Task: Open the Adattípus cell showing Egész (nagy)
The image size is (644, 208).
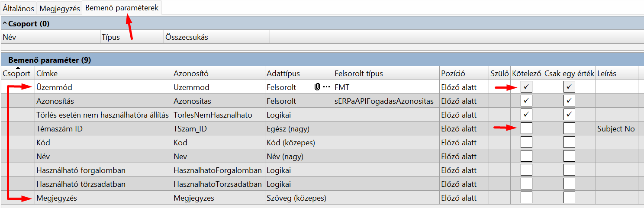Action: [x=299, y=128]
